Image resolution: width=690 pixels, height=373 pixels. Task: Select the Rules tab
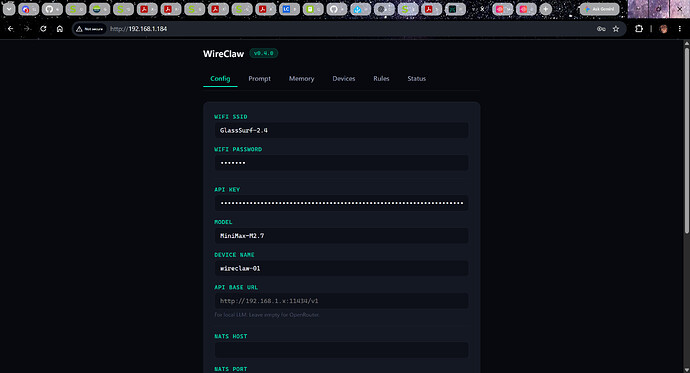tap(381, 78)
